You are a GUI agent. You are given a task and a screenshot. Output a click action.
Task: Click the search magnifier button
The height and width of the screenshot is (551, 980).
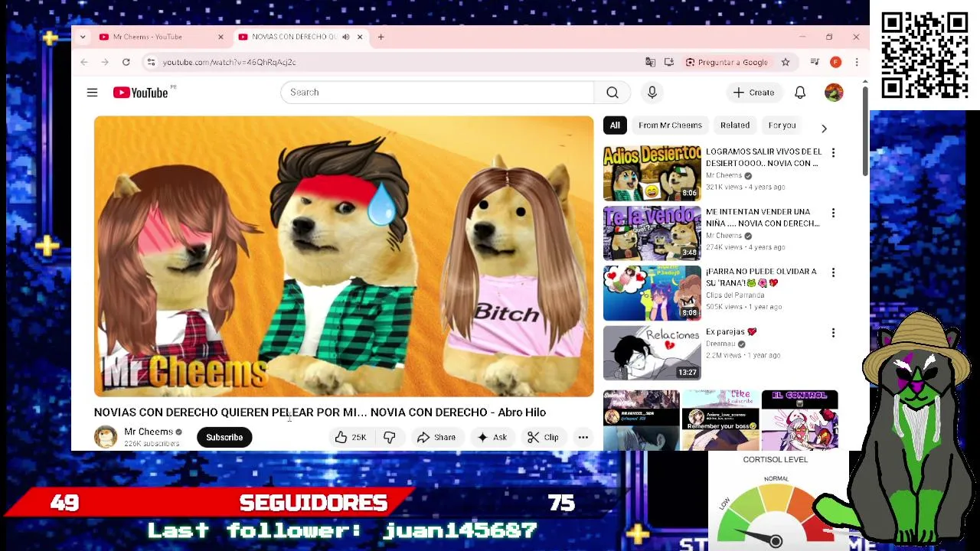pyautogui.click(x=612, y=93)
